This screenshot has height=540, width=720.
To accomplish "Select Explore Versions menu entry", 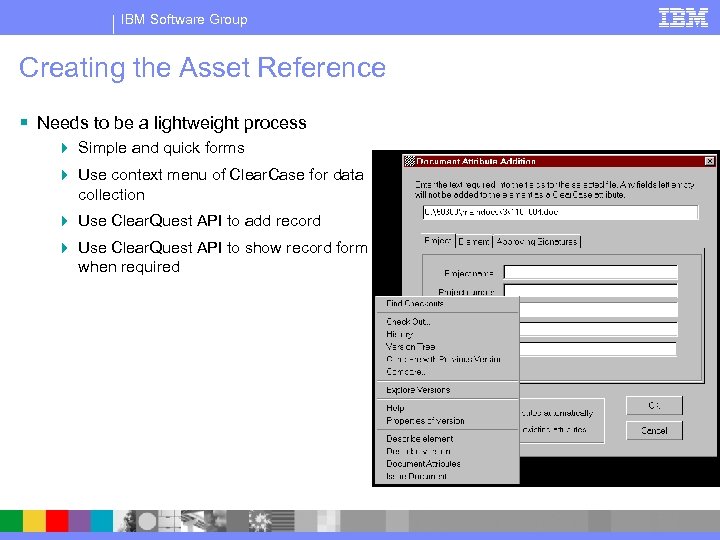I will click(447, 390).
